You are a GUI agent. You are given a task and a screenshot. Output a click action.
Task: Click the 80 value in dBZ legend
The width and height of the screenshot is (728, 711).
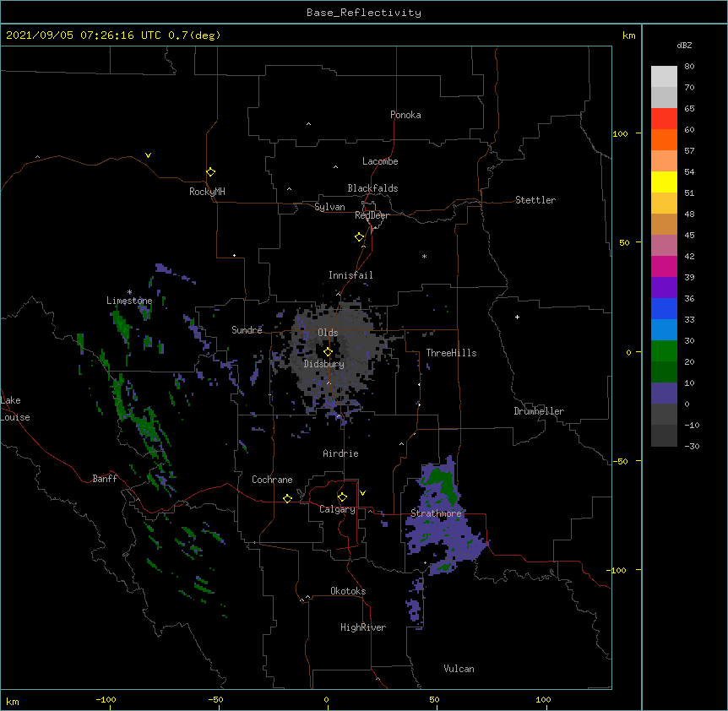pos(689,67)
